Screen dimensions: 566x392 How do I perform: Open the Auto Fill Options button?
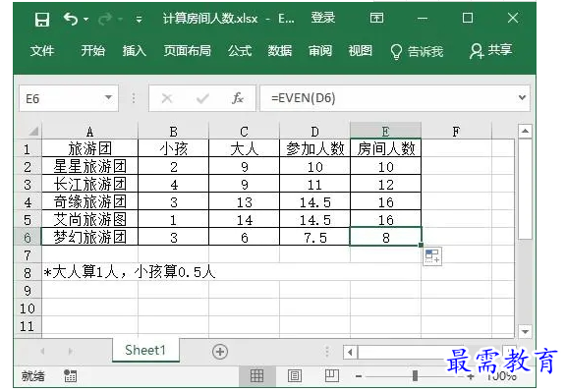coord(432,255)
